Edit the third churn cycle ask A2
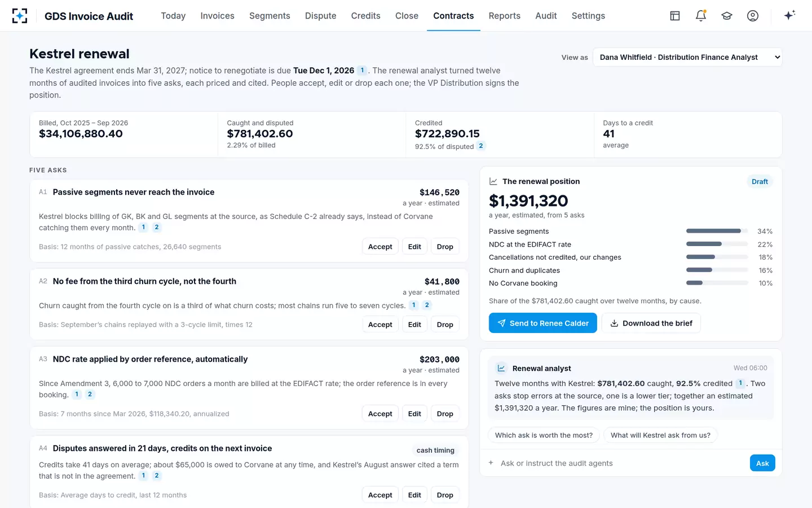This screenshot has width=812, height=508. tap(414, 325)
